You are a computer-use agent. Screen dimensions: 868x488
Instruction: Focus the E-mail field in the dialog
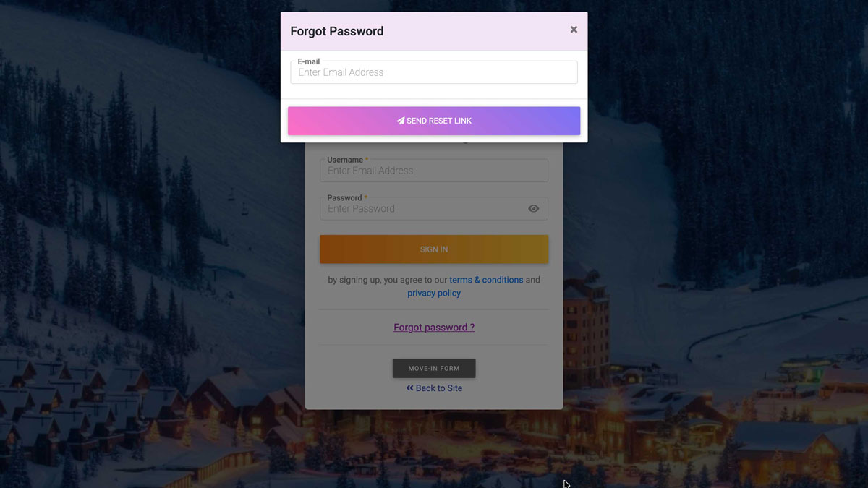(x=434, y=72)
